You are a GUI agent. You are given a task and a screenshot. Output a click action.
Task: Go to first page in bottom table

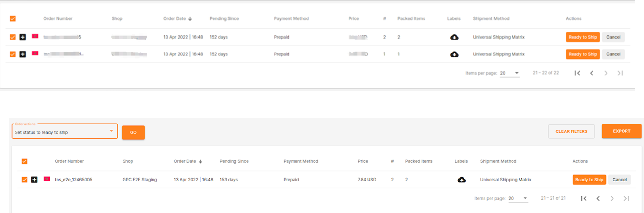point(584,198)
